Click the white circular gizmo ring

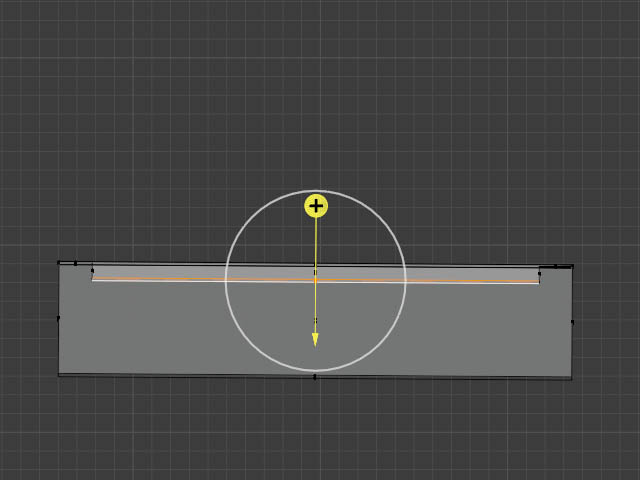[x=316, y=281]
